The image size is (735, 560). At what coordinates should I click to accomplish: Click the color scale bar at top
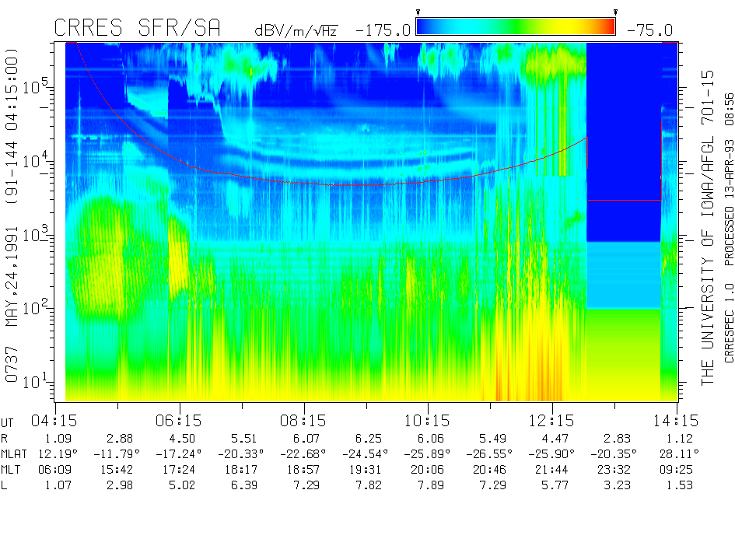pyautogui.click(x=516, y=27)
